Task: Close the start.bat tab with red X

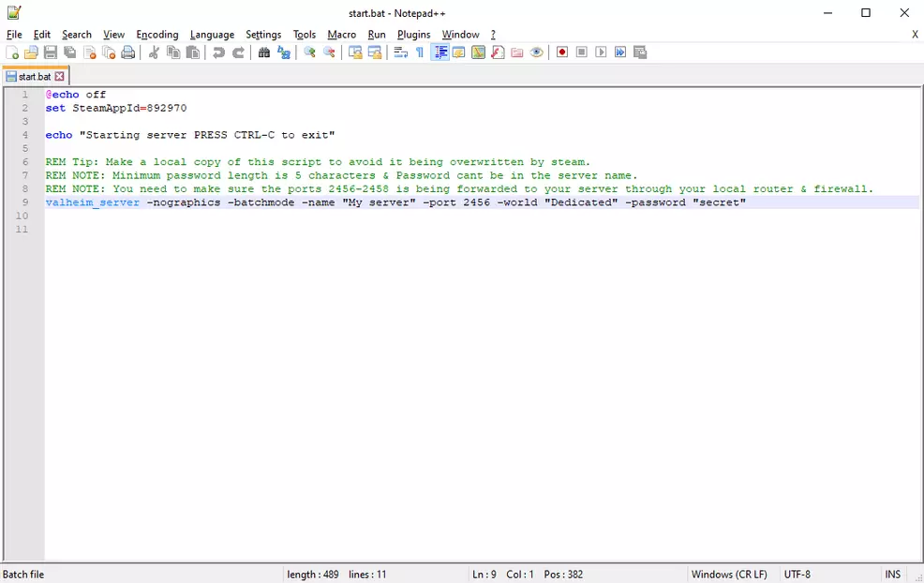Action: 60,77
